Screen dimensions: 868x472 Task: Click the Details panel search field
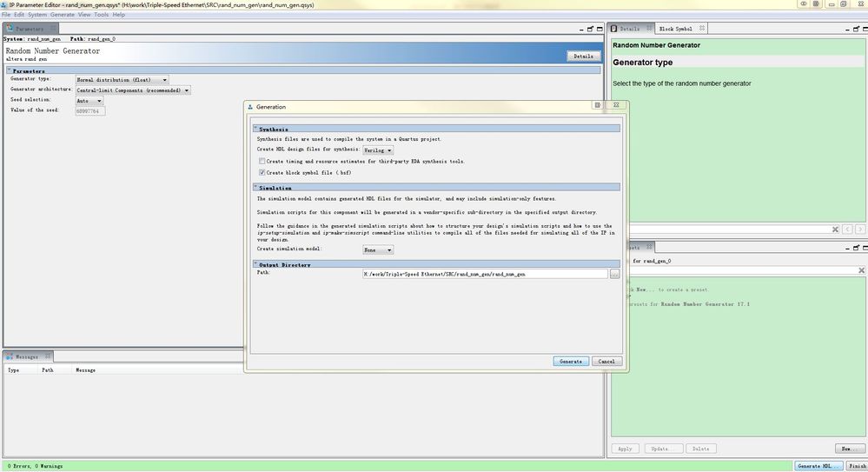click(728, 229)
